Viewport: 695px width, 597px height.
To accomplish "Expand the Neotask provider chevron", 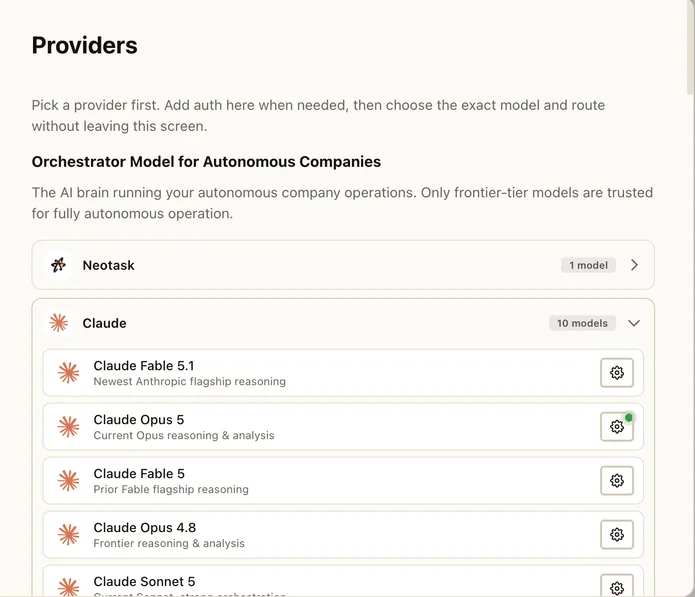I will point(634,265).
